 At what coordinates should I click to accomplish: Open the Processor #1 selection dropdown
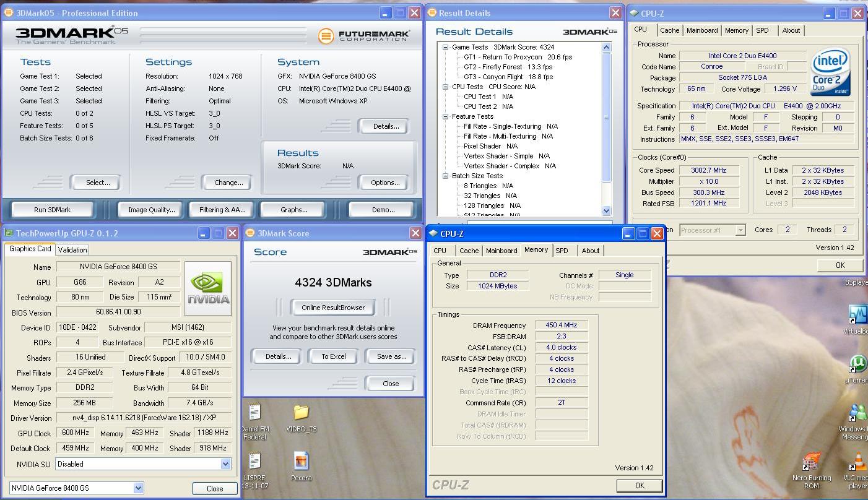[x=740, y=230]
